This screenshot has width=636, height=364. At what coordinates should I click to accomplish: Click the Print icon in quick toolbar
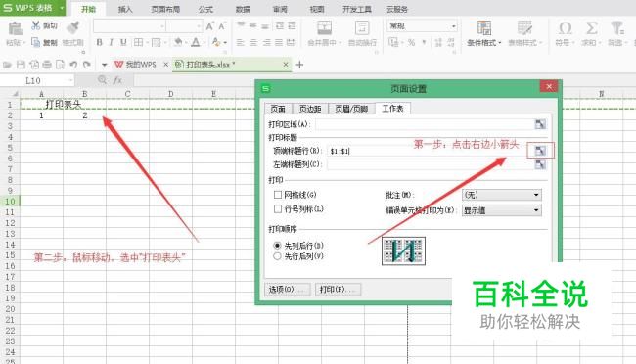[x=47, y=65]
